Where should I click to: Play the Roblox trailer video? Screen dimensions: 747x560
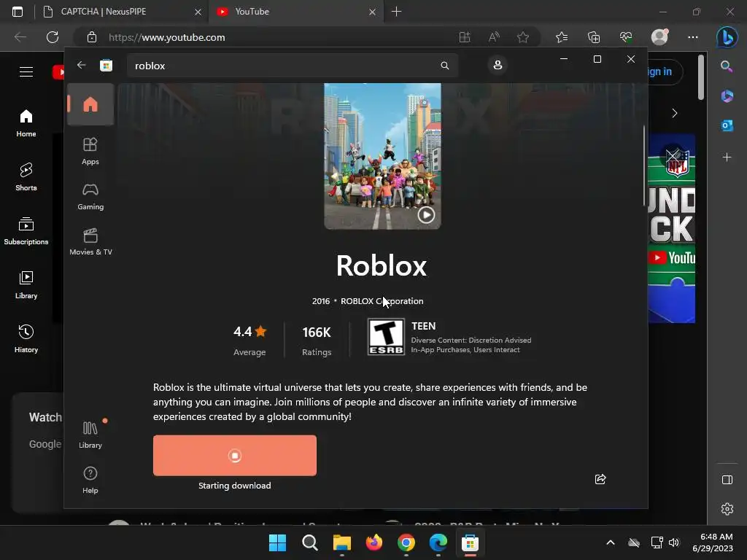pyautogui.click(x=426, y=215)
